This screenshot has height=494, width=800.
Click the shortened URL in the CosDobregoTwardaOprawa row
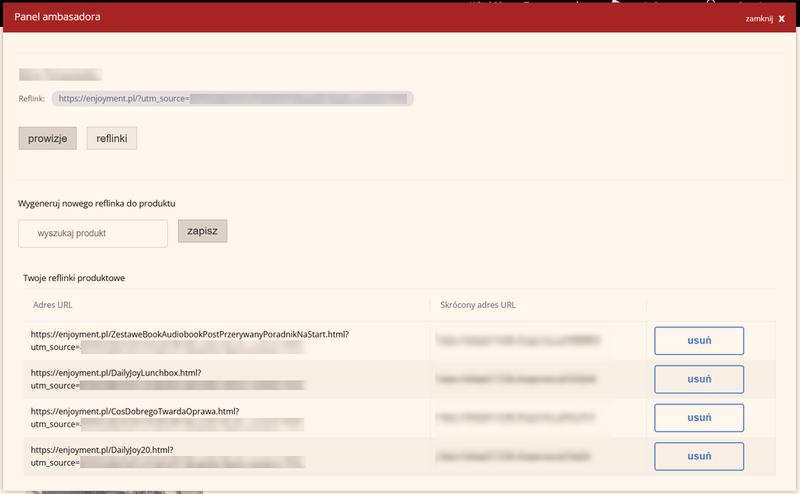pos(515,417)
